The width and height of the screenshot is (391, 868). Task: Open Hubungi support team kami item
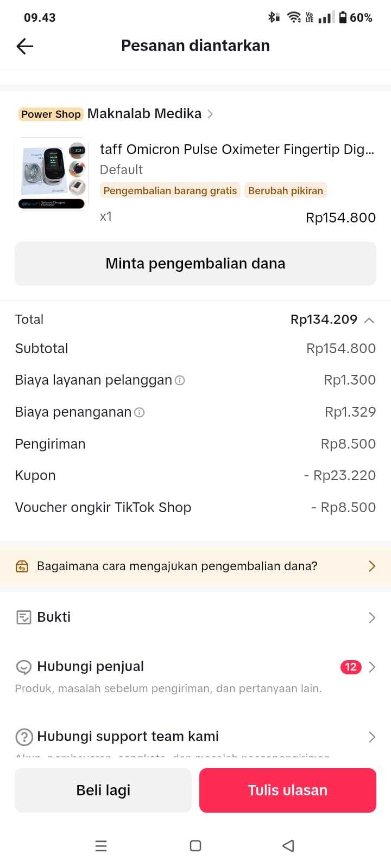pos(128,737)
